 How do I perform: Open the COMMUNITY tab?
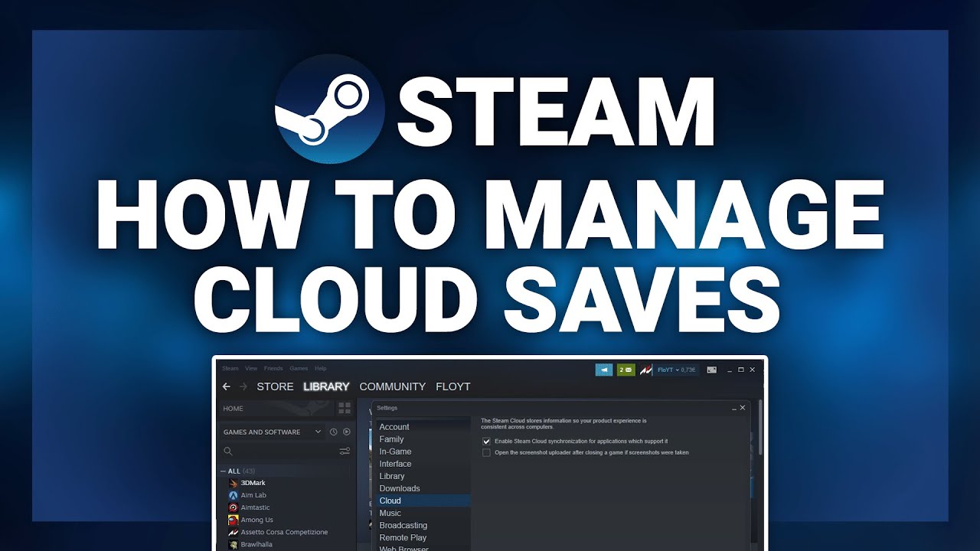[x=392, y=386]
